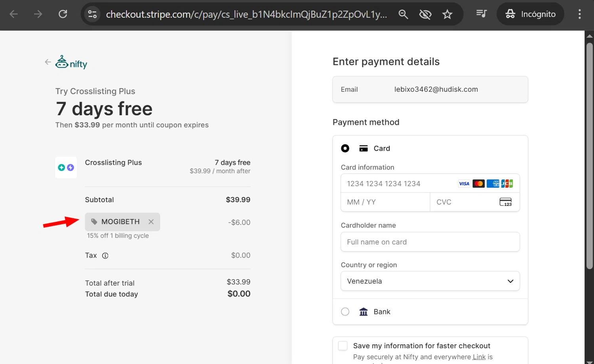Click the Tax $0.00 amount

tap(241, 255)
